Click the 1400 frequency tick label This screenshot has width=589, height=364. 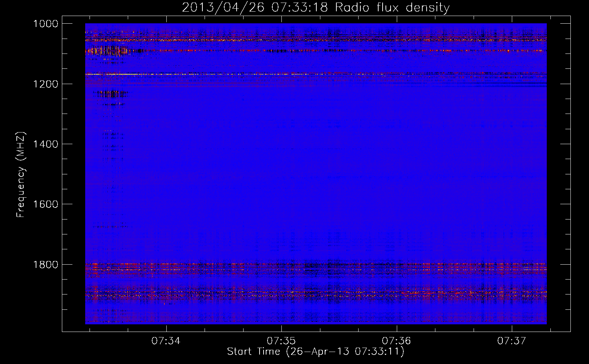(46, 144)
